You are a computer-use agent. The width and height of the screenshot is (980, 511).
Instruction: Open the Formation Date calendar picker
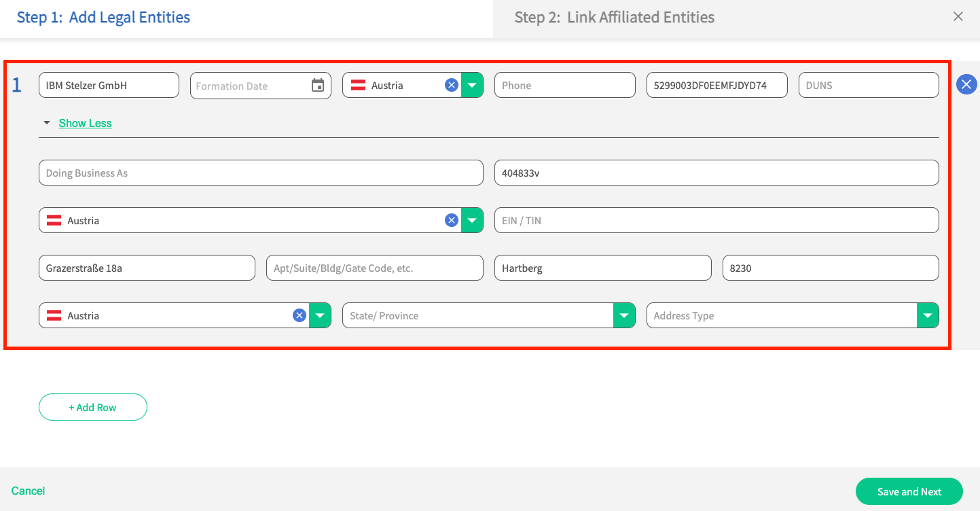coord(318,86)
